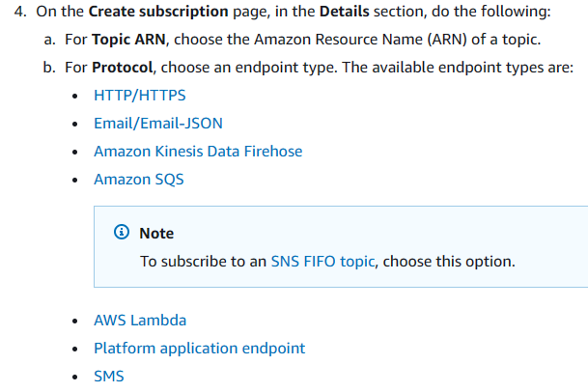Click the step number 4 marker
588x392 pixels.
pos(20,12)
